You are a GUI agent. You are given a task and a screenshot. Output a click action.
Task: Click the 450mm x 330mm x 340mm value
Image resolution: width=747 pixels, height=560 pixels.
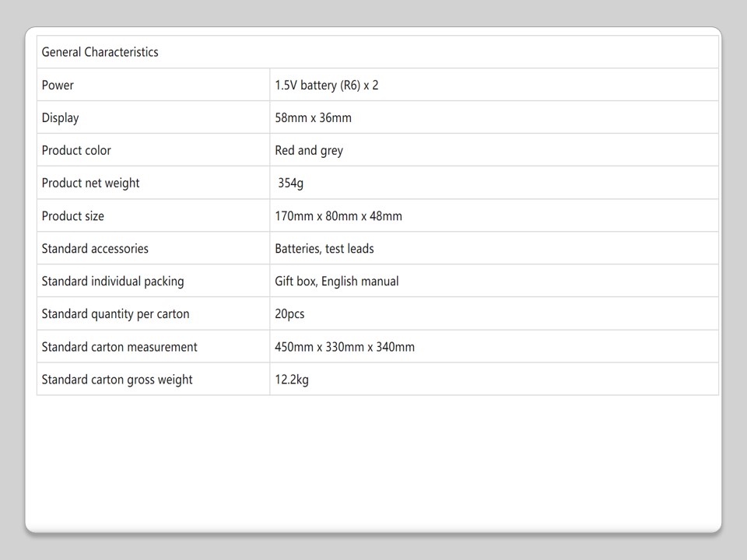(345, 347)
